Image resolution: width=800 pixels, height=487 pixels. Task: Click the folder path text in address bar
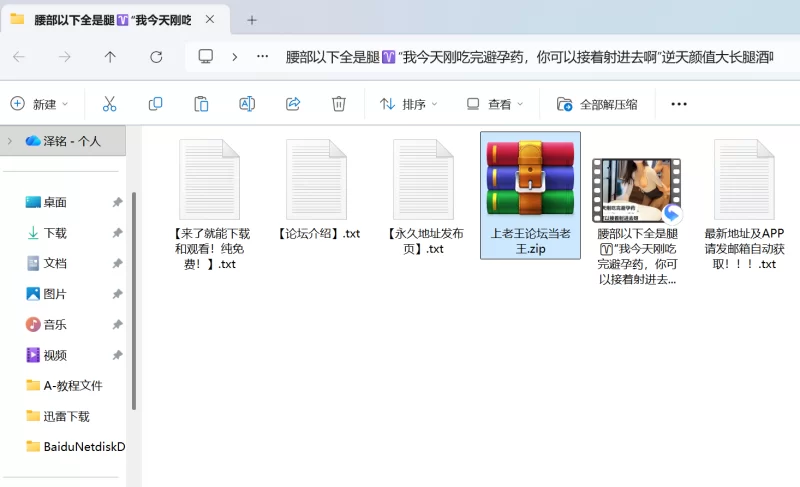pos(530,57)
